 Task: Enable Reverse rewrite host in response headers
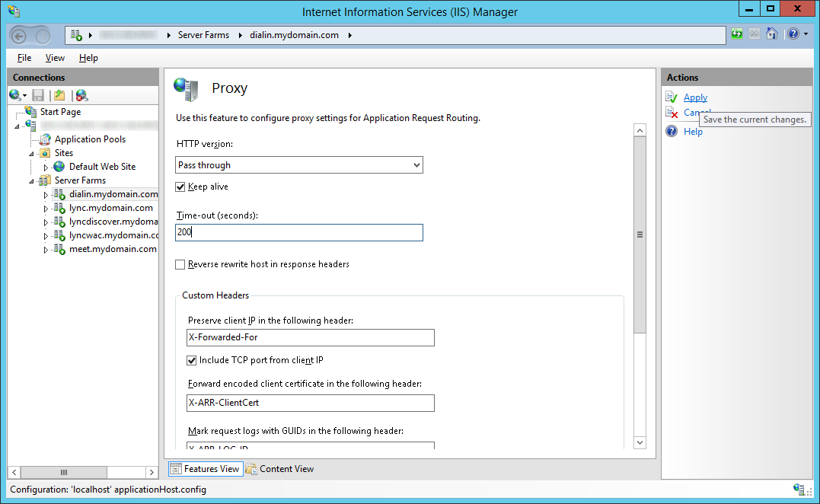coord(180,264)
